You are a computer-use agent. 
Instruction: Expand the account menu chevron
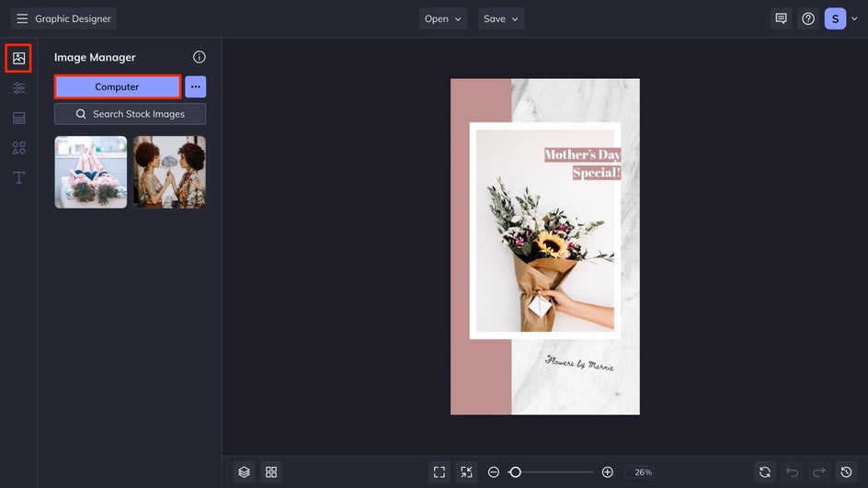[855, 18]
